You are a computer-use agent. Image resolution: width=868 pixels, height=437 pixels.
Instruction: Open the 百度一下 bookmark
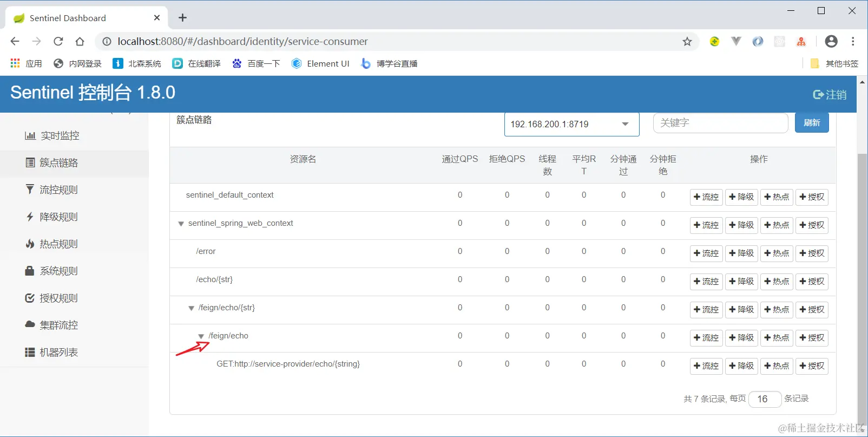[x=256, y=63]
